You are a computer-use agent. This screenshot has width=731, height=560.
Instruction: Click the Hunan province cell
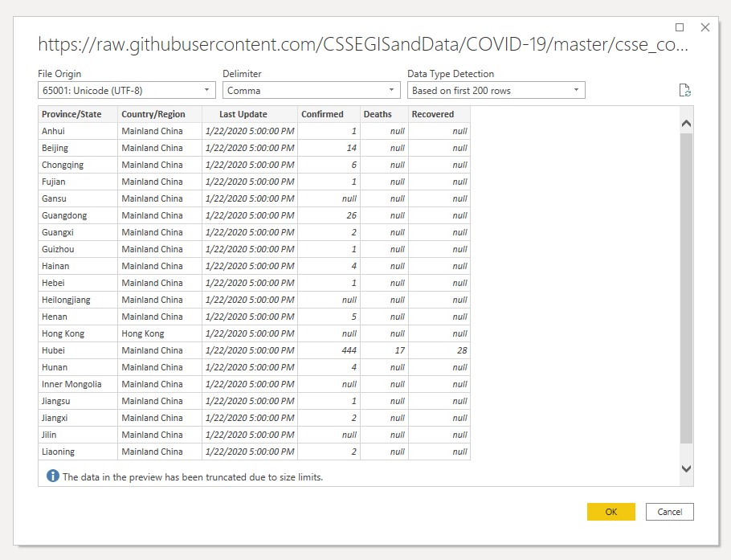point(78,367)
